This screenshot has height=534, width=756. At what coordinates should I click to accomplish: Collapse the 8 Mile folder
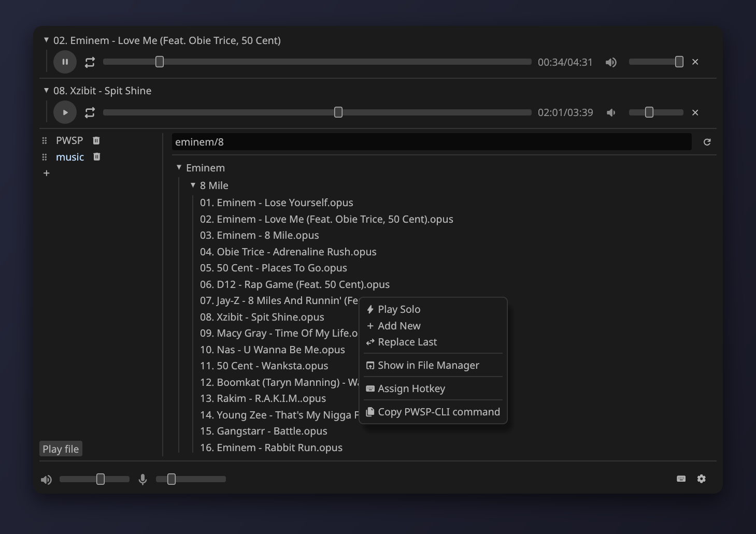(193, 185)
